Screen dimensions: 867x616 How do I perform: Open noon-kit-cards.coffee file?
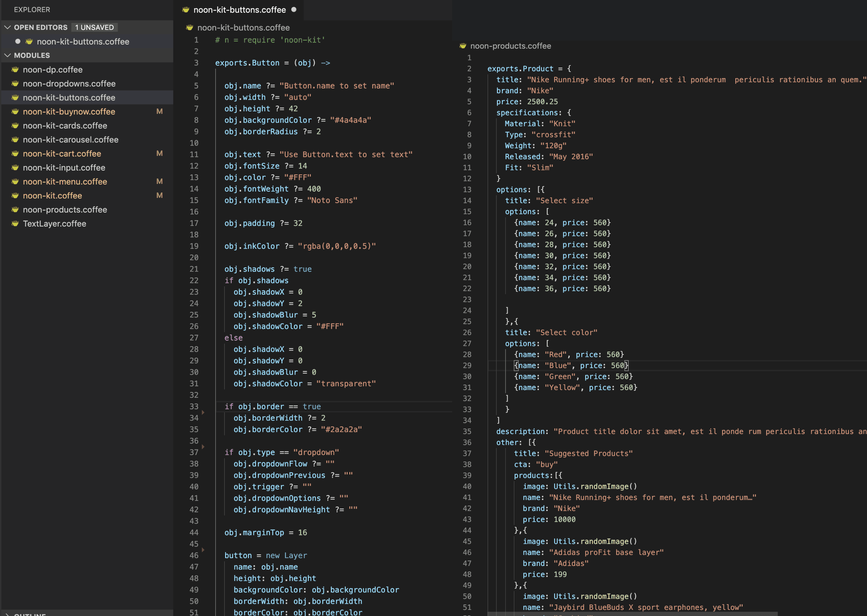(87, 126)
